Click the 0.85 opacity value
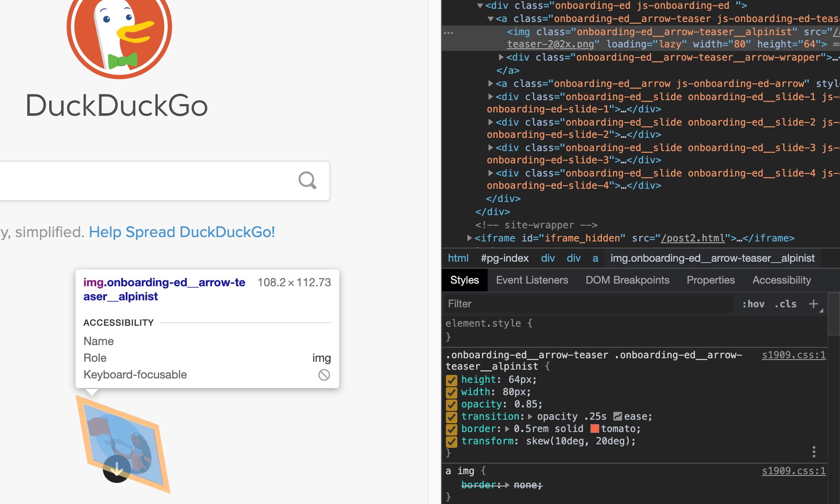Viewport: 840px width, 504px height. pos(525,404)
